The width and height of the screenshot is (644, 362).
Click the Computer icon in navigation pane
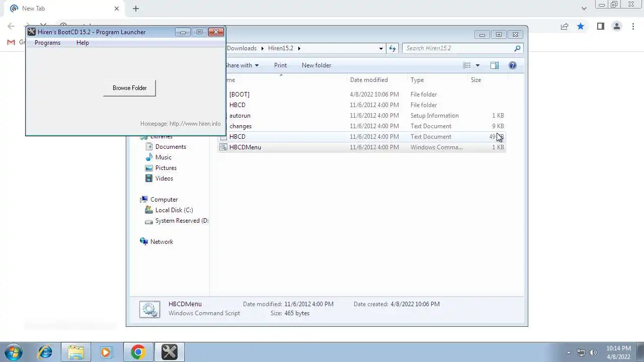pyautogui.click(x=144, y=200)
